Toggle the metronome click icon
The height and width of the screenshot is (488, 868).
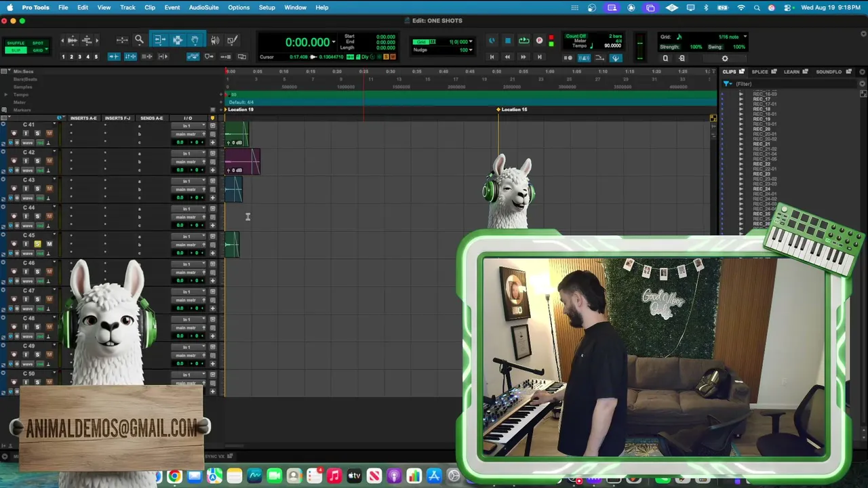(x=585, y=58)
